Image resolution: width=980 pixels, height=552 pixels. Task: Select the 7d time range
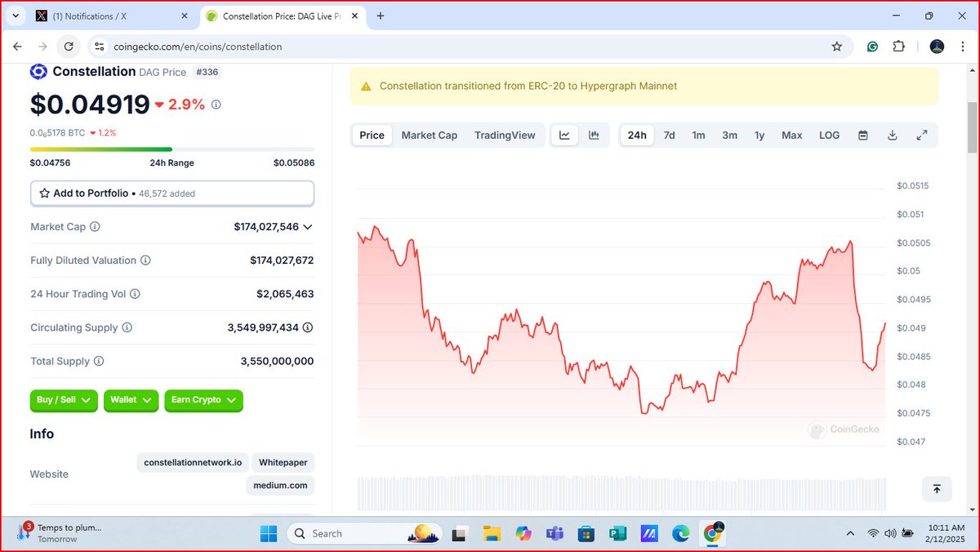point(669,136)
